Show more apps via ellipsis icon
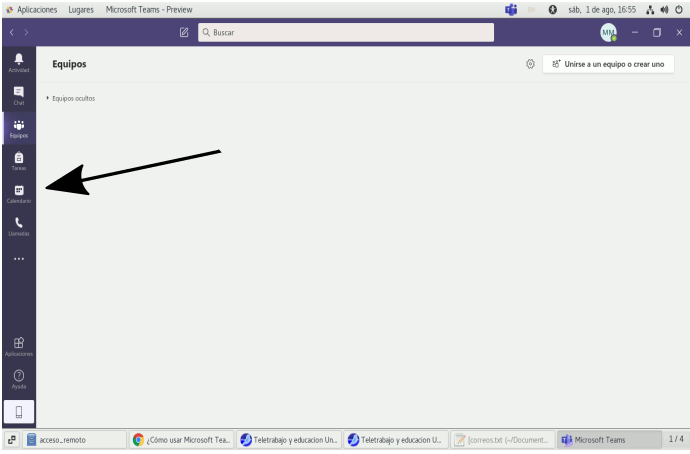Image resolution: width=690 pixels, height=454 pixels. 19,259
